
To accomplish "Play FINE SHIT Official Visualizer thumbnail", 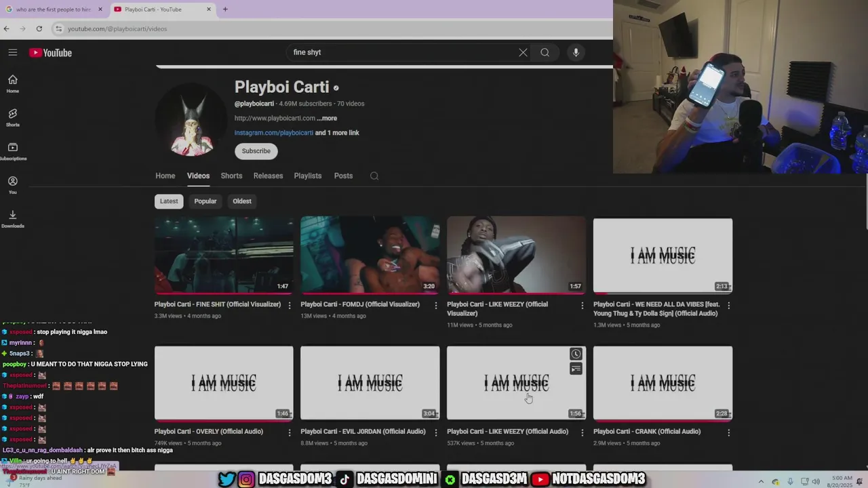I will pos(224,255).
